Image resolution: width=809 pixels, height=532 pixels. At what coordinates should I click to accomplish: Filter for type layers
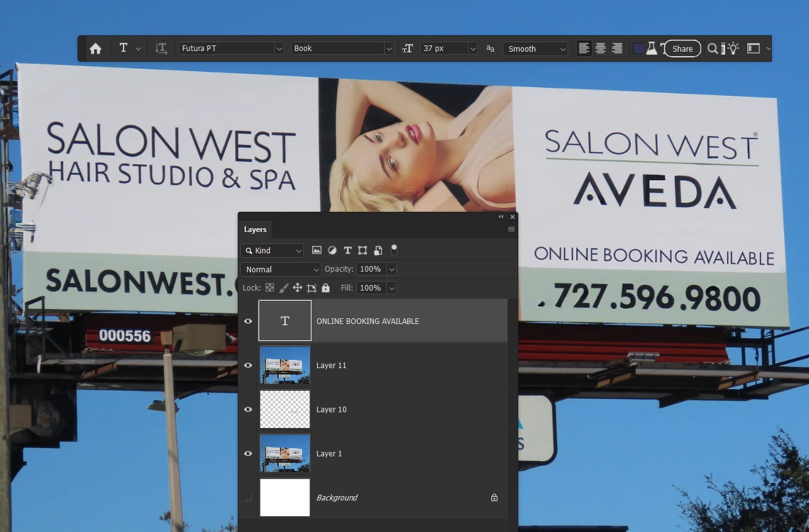347,250
